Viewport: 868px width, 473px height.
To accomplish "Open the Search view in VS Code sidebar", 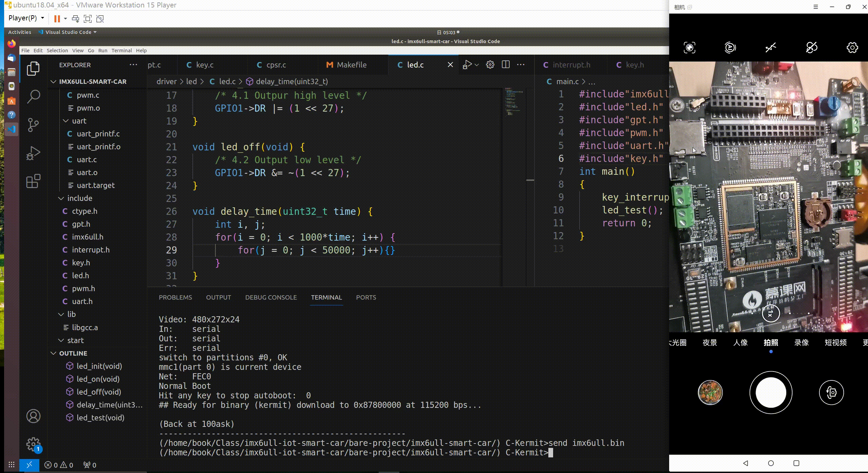I will coord(33,96).
